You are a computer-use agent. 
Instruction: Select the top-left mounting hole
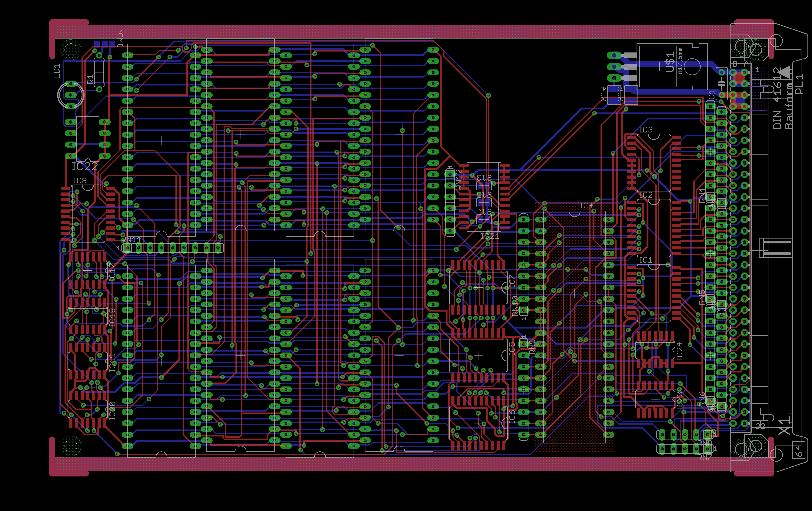71,50
